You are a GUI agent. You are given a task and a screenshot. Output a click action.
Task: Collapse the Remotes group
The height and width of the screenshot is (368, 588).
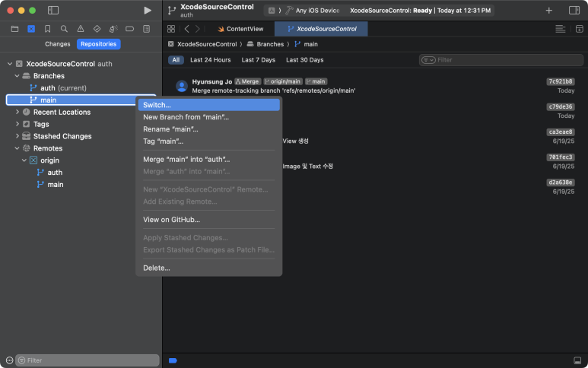tap(17, 148)
